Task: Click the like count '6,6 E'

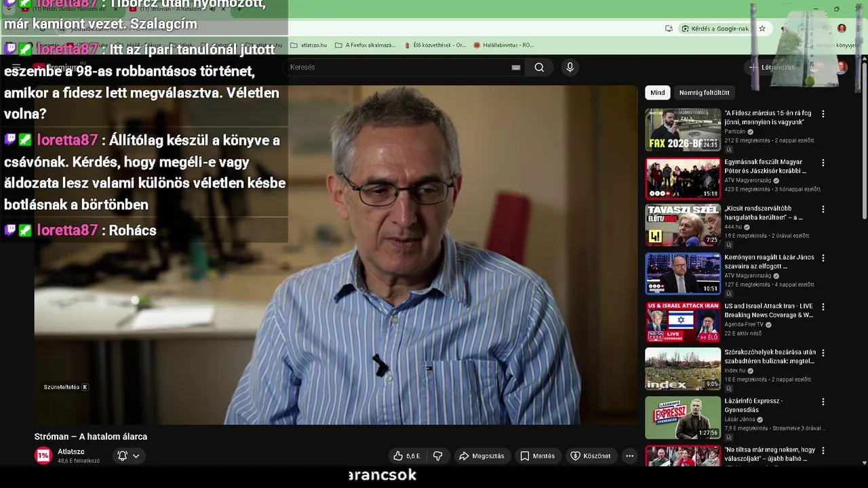Action: (x=413, y=456)
